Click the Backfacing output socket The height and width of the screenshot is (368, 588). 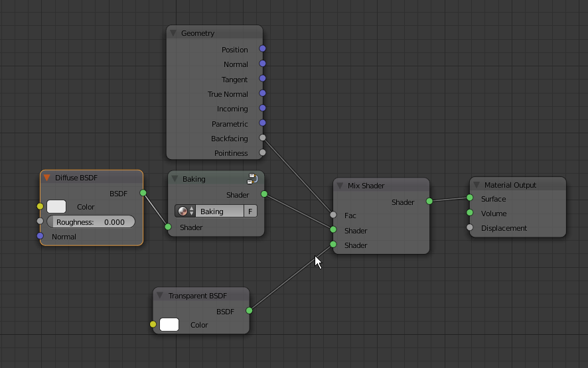(263, 137)
